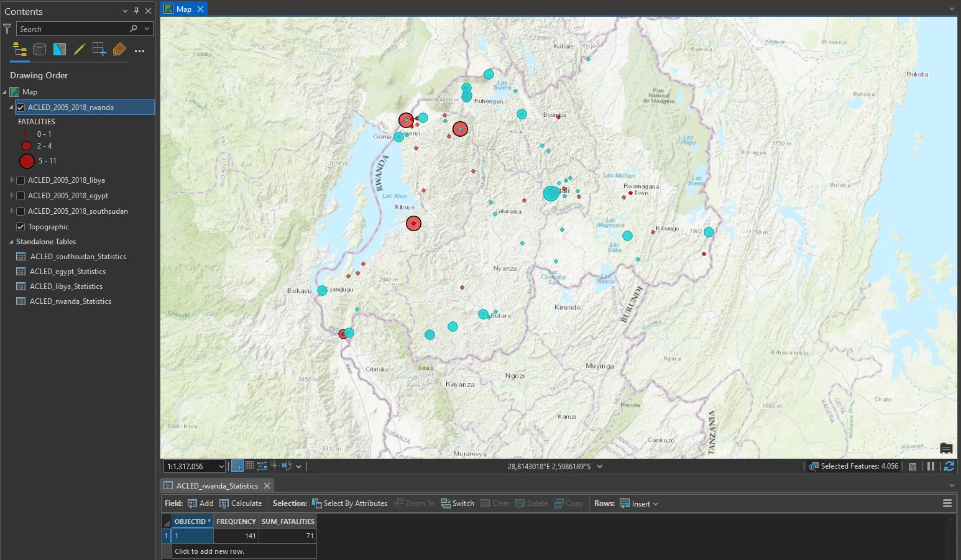Click the north/navigation icon under map
Image resolution: width=961 pixels, height=560 pixels.
[x=287, y=466]
